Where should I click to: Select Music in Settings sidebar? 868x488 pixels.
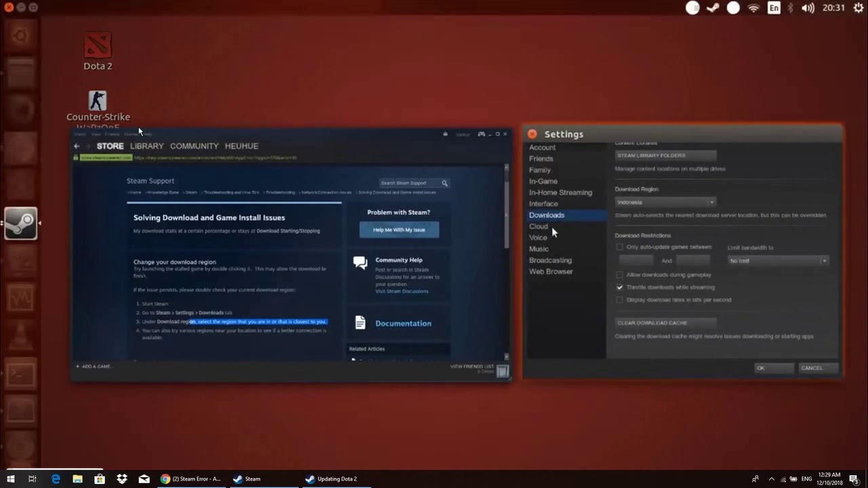click(538, 249)
